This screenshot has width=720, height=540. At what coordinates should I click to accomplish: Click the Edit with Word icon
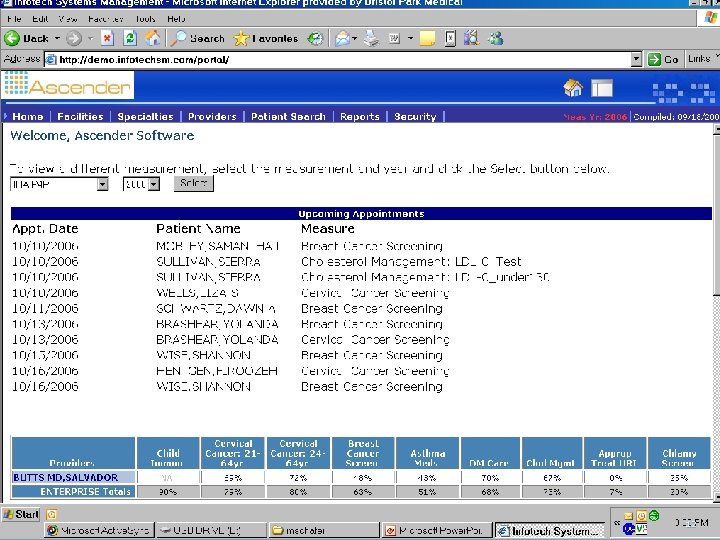click(394, 39)
